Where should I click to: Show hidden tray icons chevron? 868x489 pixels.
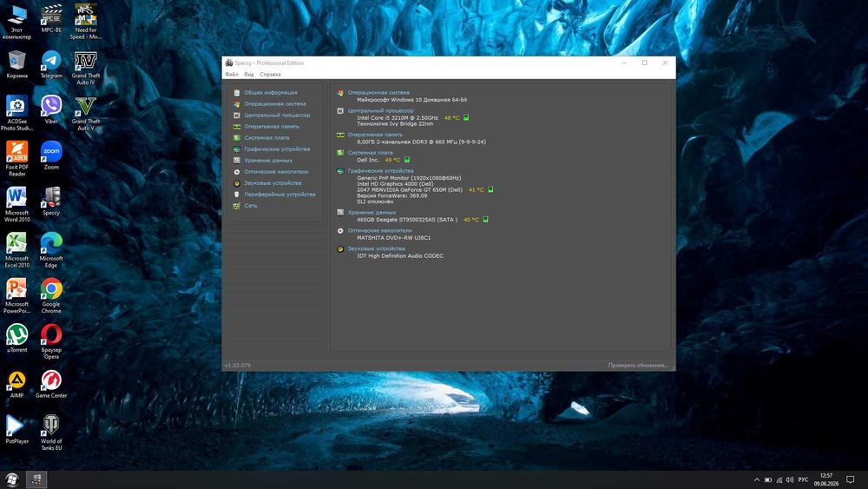756,479
